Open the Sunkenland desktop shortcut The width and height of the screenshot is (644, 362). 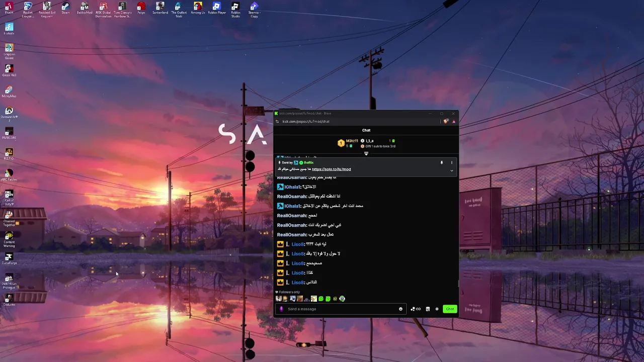160,8
